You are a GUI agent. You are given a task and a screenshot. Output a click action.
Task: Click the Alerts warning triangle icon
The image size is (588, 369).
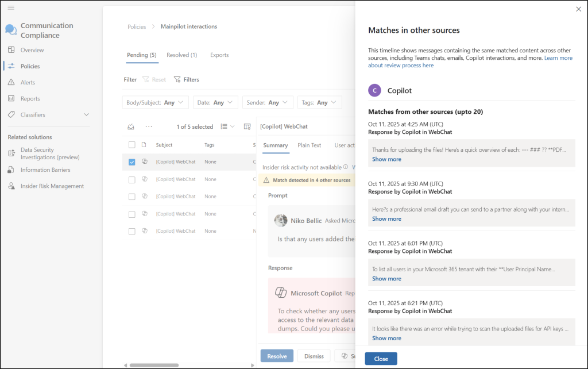point(11,83)
